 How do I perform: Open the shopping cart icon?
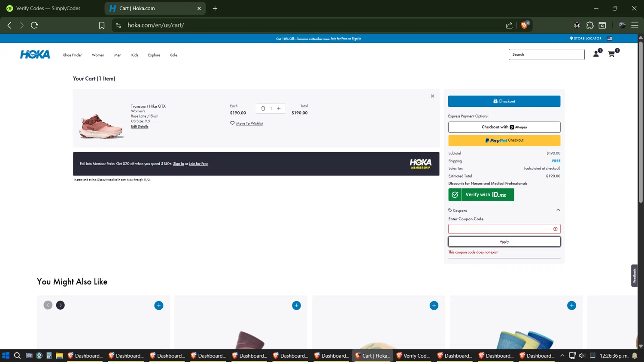point(611,54)
